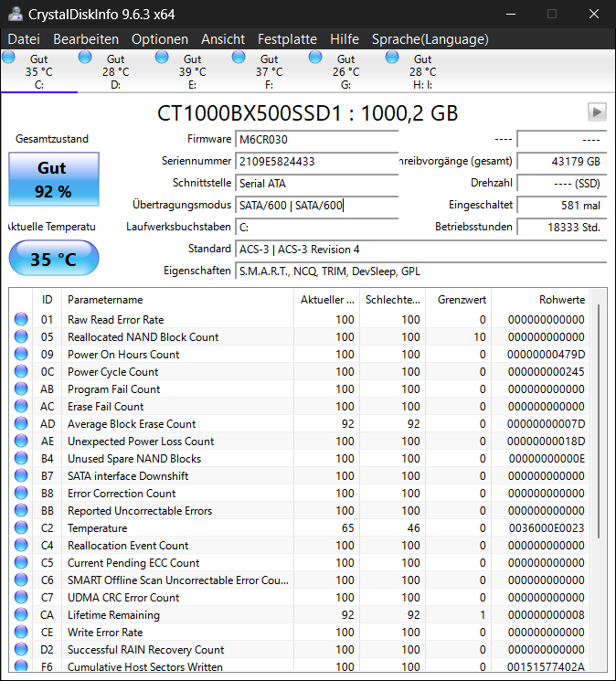Open the Datei menu
616x681 pixels.
24,39
